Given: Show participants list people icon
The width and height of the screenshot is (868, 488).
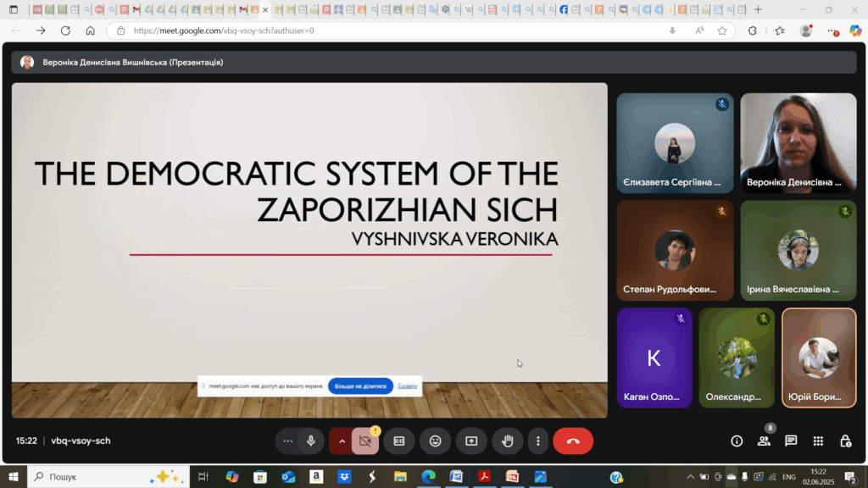Looking at the screenshot, I should click(764, 441).
